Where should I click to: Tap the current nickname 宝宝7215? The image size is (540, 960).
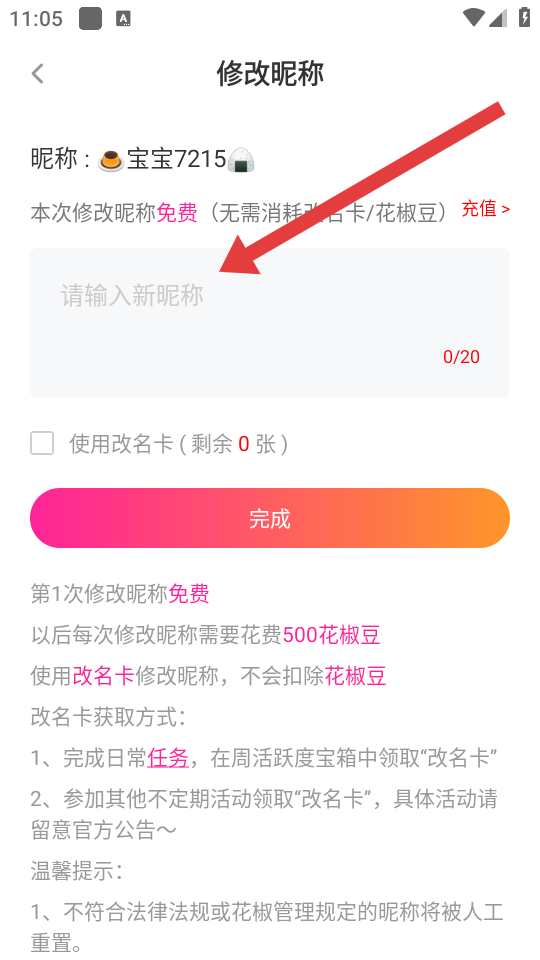(177, 160)
